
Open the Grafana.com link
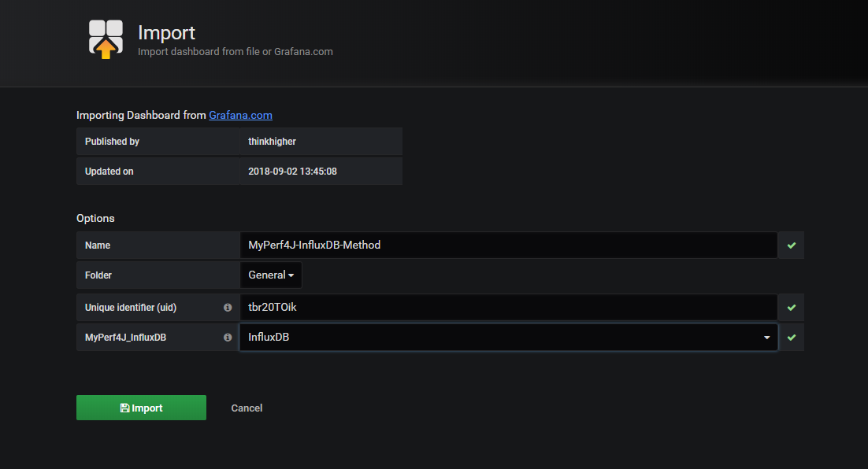tap(240, 115)
